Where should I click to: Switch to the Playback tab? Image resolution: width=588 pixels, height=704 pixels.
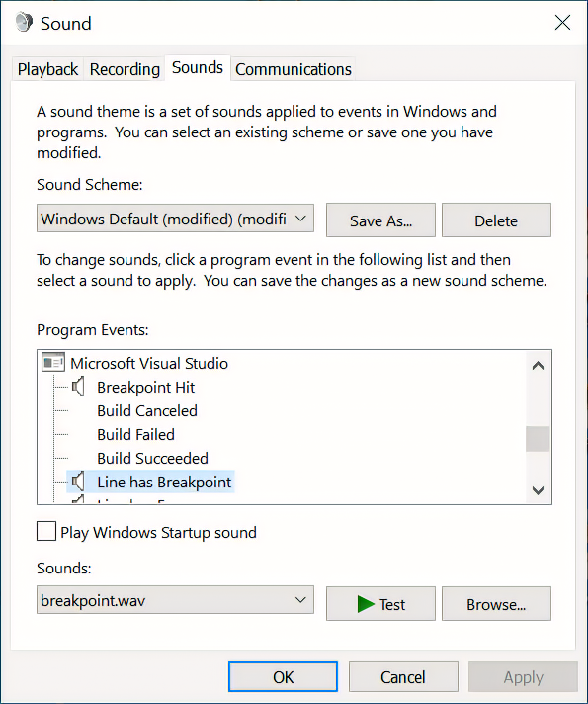[x=47, y=69]
